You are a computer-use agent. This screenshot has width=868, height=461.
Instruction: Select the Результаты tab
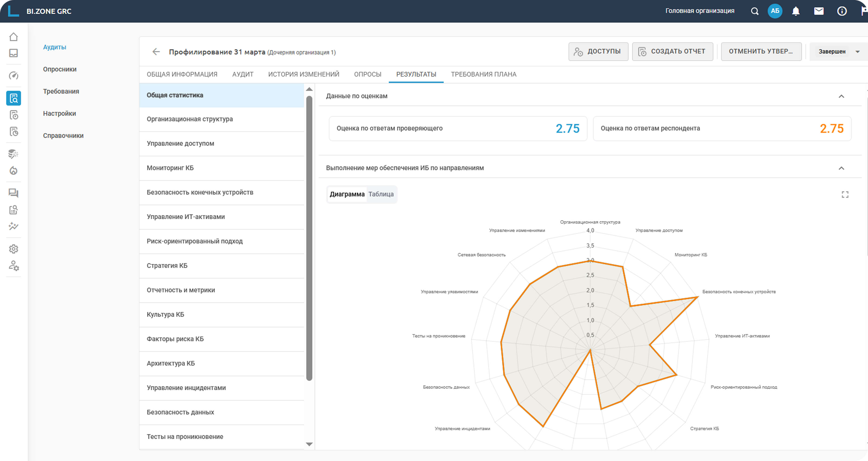click(x=416, y=74)
